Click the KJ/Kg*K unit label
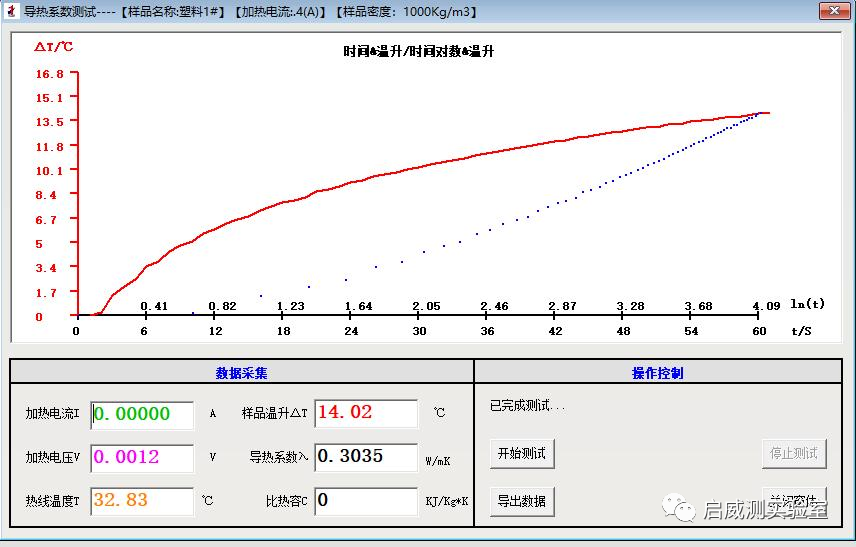 (447, 501)
